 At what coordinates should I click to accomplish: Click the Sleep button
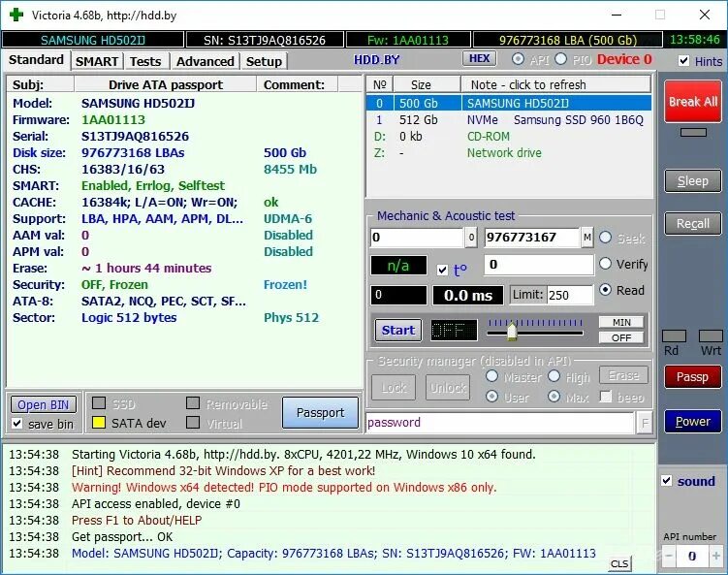coord(693,180)
